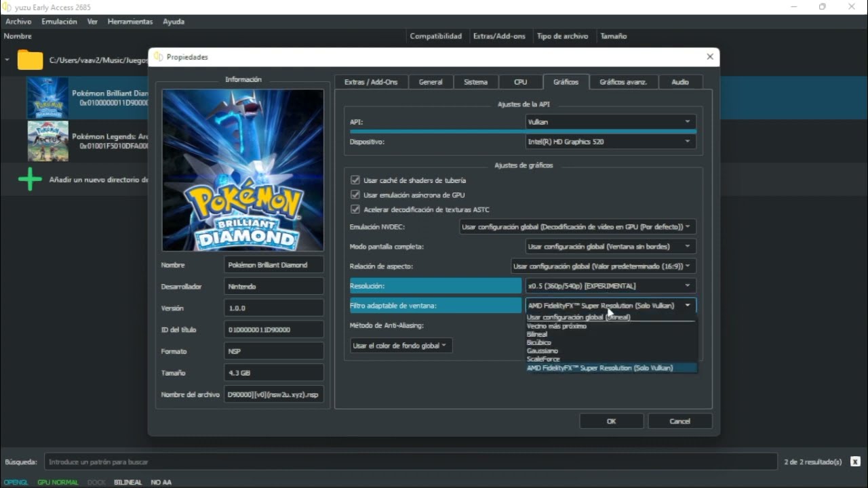Choose Usar configuración global (Bilineal) option

(611, 317)
